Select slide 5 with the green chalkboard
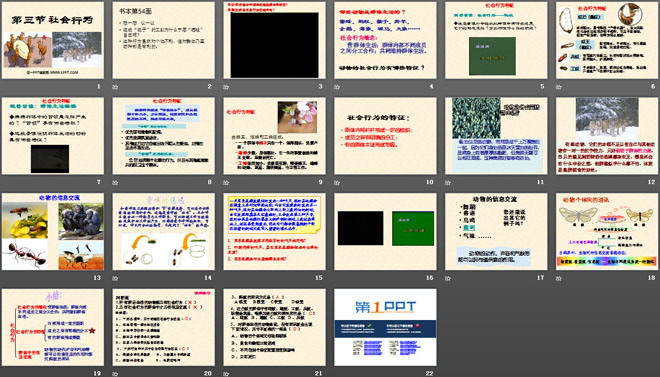 (x=496, y=40)
